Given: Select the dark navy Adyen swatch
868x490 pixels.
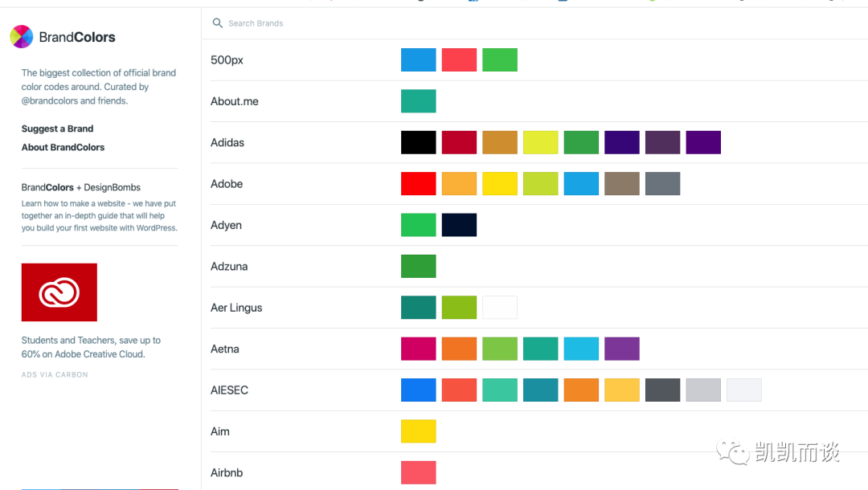Looking at the screenshot, I should [x=459, y=225].
